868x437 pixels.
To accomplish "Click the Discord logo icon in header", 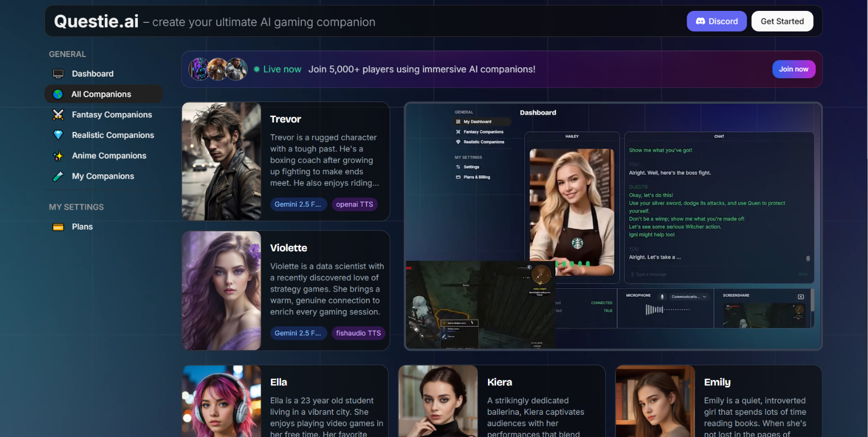I will pos(700,21).
